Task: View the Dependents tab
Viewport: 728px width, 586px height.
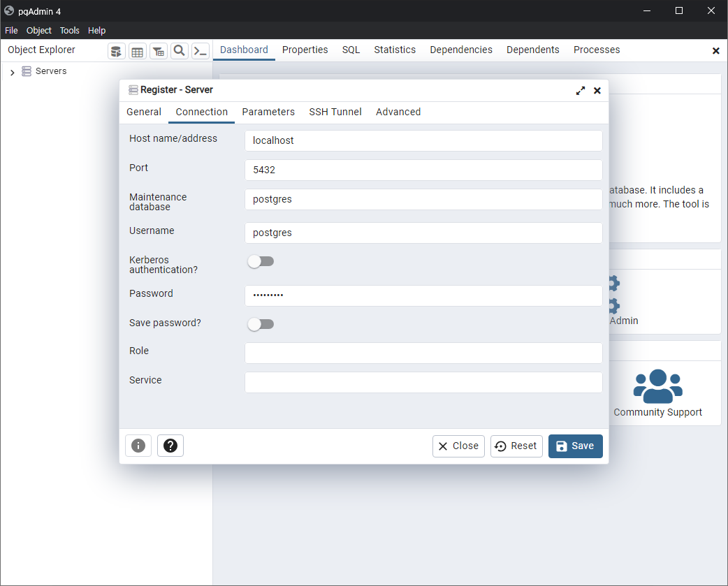Action: pos(533,50)
